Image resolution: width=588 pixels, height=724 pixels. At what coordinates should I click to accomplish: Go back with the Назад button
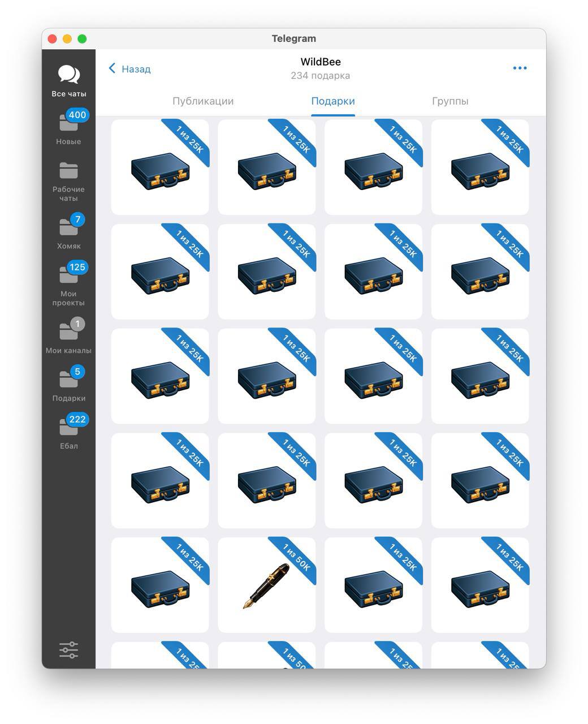[129, 69]
